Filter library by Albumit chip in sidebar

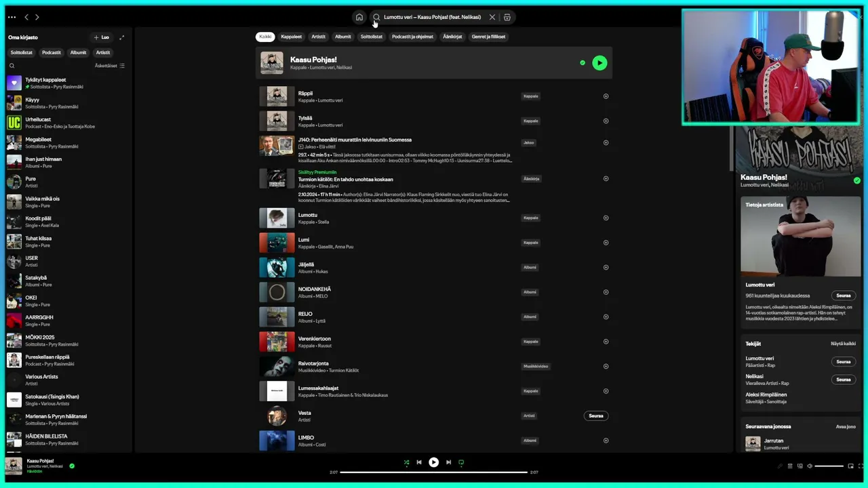point(79,52)
